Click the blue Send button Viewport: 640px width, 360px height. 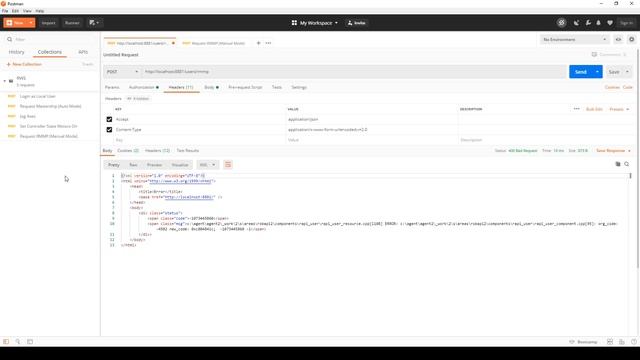tap(581, 72)
